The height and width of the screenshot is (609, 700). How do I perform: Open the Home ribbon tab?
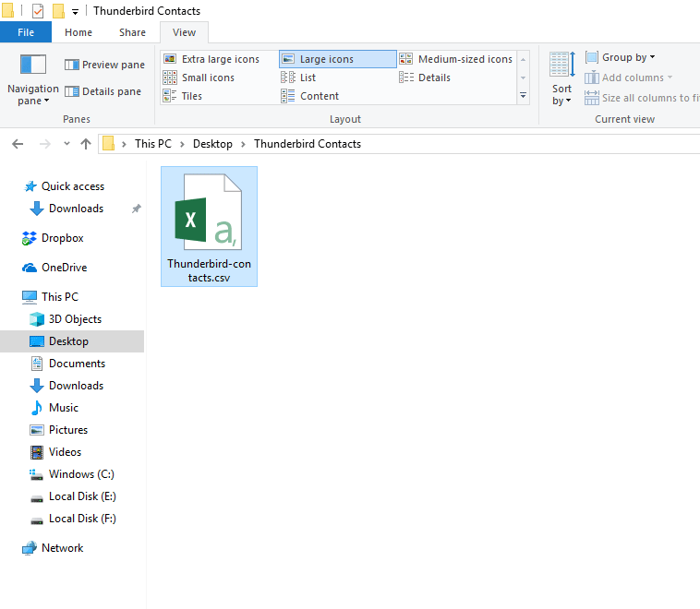click(x=78, y=32)
